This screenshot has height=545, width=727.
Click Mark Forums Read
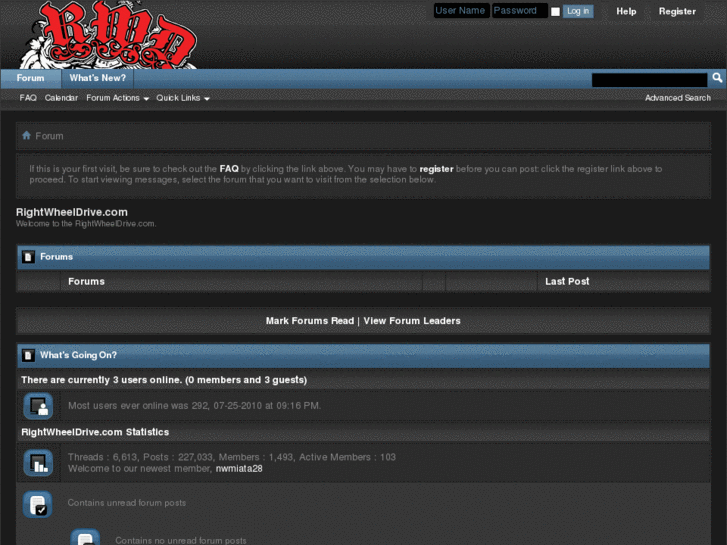310,321
